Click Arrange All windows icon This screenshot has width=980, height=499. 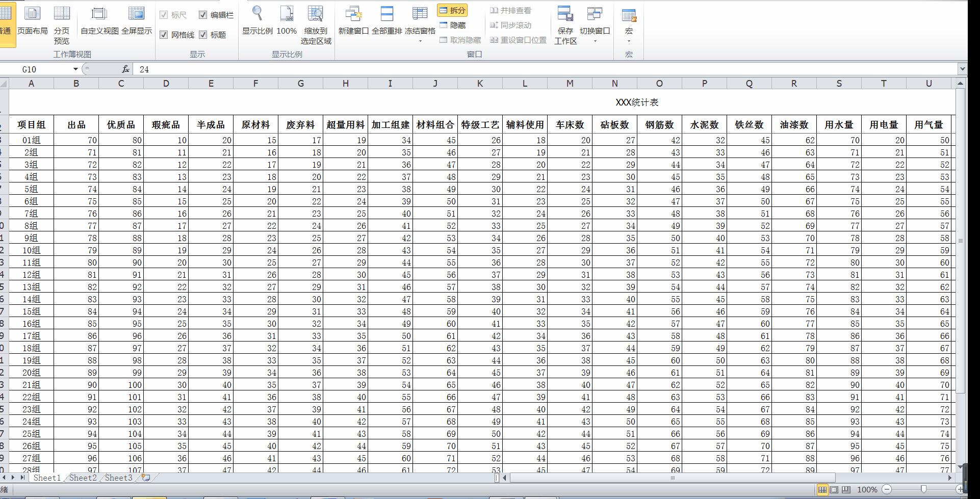point(387,14)
